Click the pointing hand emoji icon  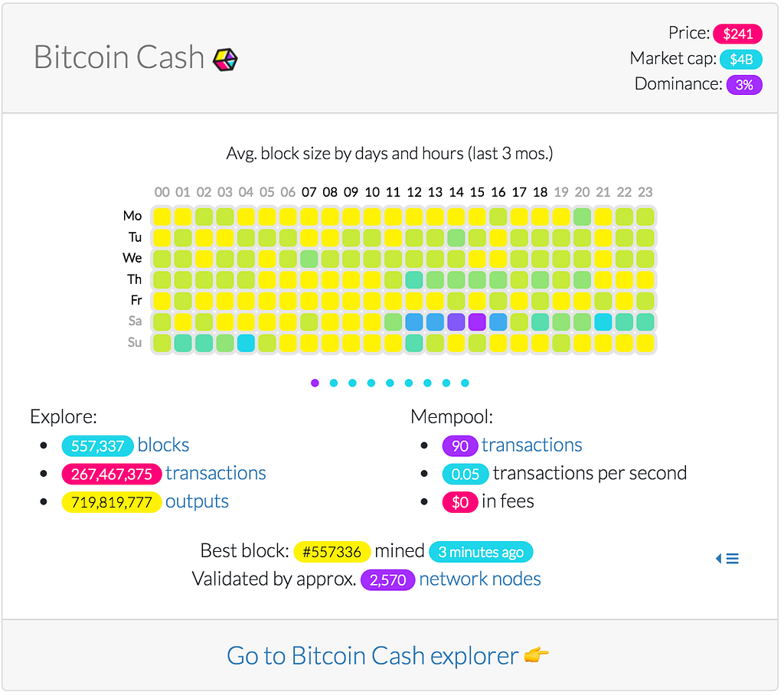click(537, 656)
